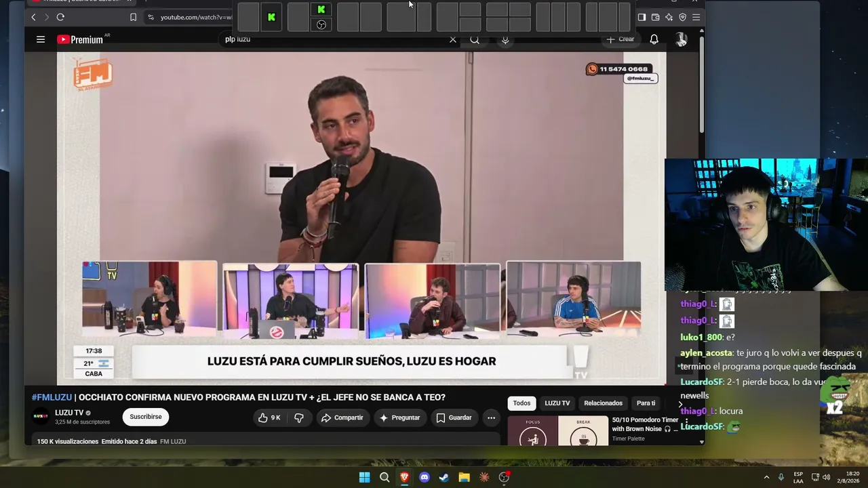
Task: Open '50/10 Pomodoro Timer with Brown Noise' title
Action: click(645, 424)
